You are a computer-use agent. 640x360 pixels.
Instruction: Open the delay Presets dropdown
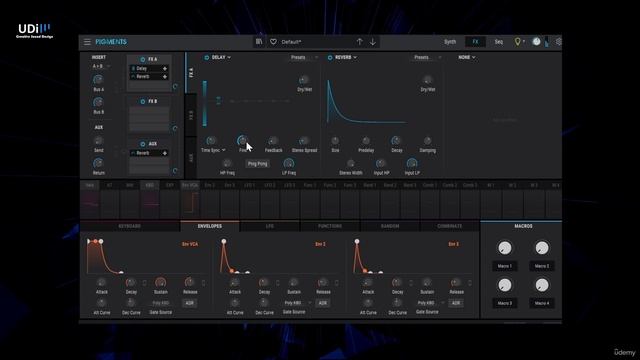304,58
